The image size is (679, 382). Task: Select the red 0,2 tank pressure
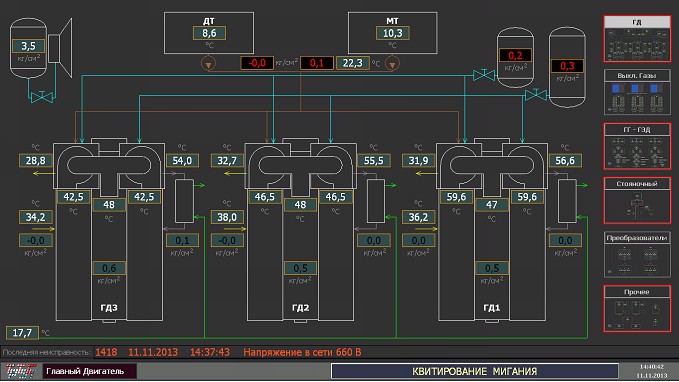tap(515, 55)
